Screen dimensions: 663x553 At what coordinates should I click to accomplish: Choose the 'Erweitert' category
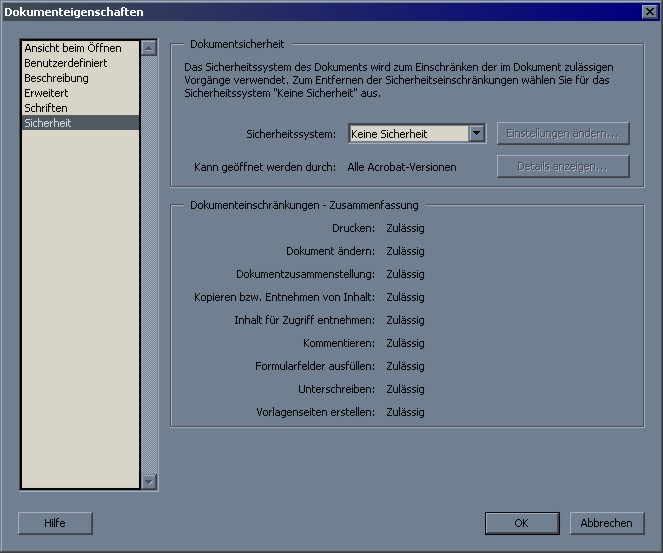(80, 93)
